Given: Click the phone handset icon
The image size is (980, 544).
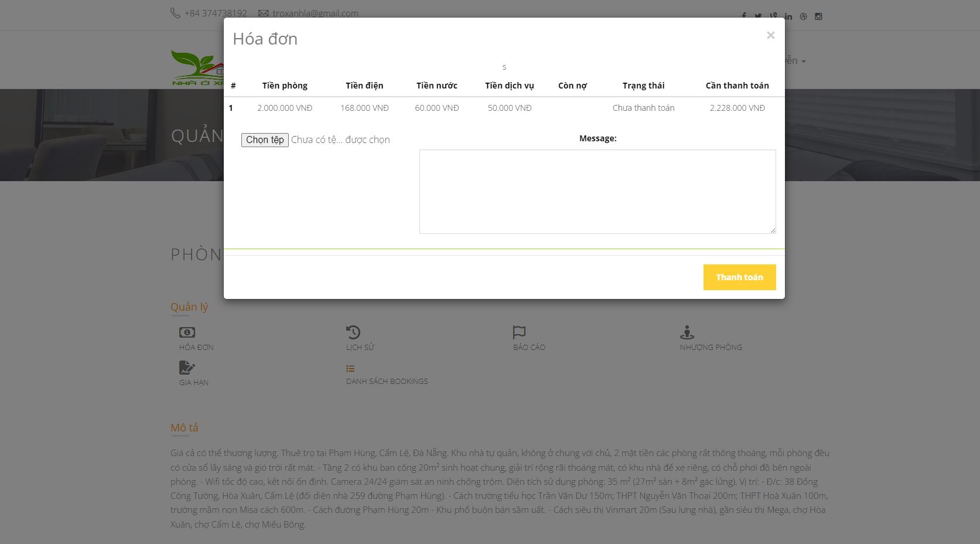Looking at the screenshot, I should coord(174,12).
